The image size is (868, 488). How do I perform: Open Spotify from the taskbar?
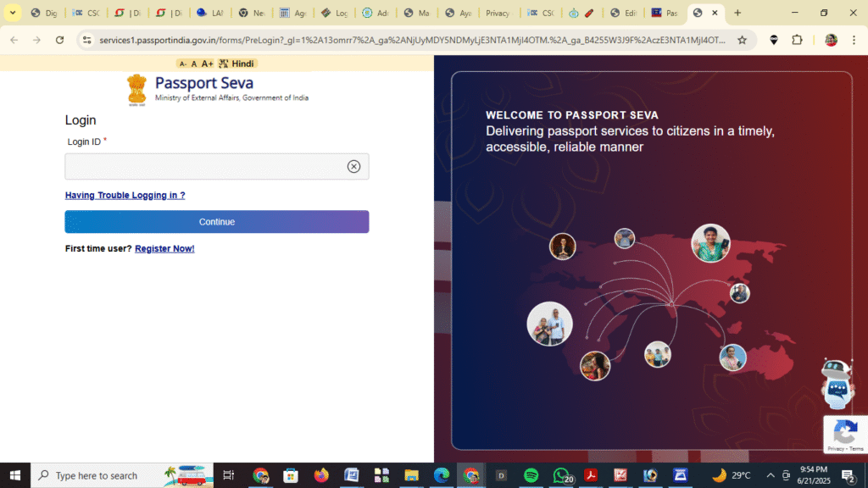pyautogui.click(x=531, y=475)
